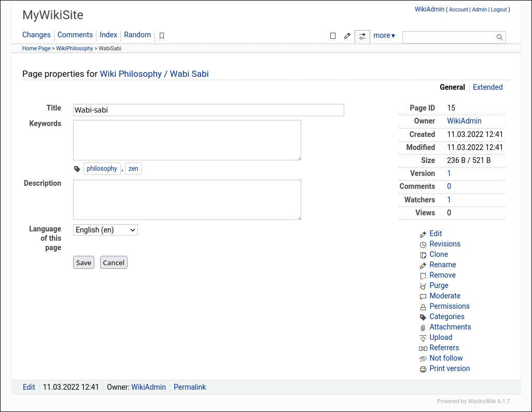Click the clock icon next to Revisions
Image resolution: width=532 pixels, height=412 pixels.
click(423, 244)
